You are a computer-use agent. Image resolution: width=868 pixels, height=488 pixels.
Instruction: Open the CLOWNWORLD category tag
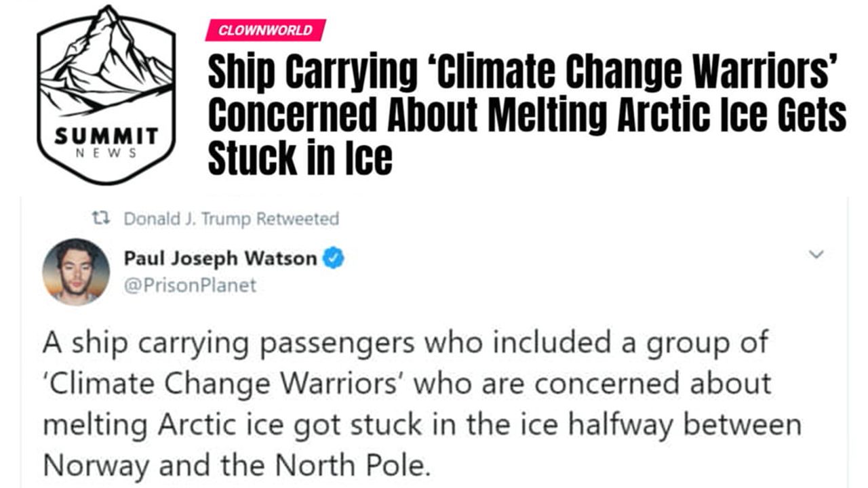point(266,30)
